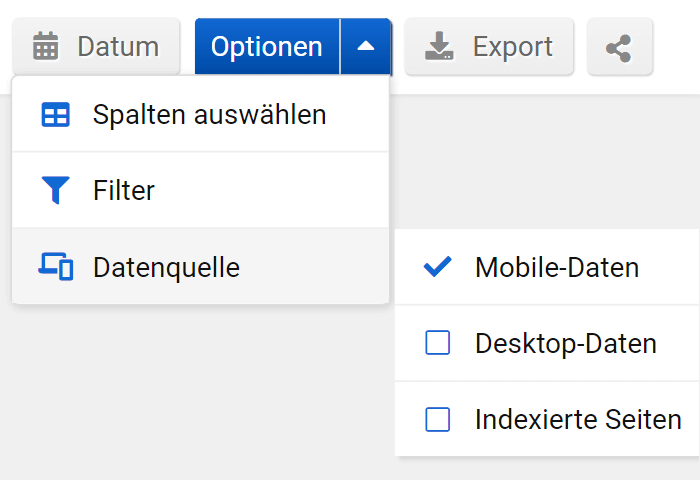Click the Export button label

coord(512,46)
